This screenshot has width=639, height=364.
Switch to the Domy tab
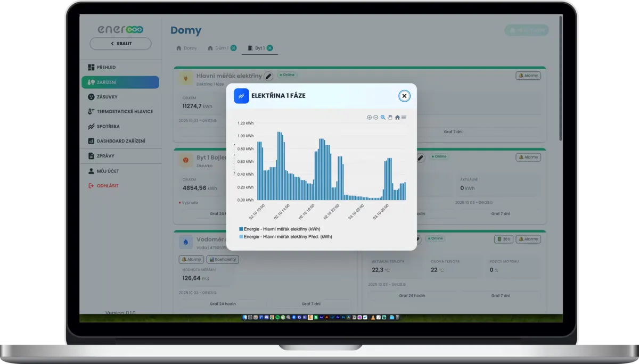point(186,48)
